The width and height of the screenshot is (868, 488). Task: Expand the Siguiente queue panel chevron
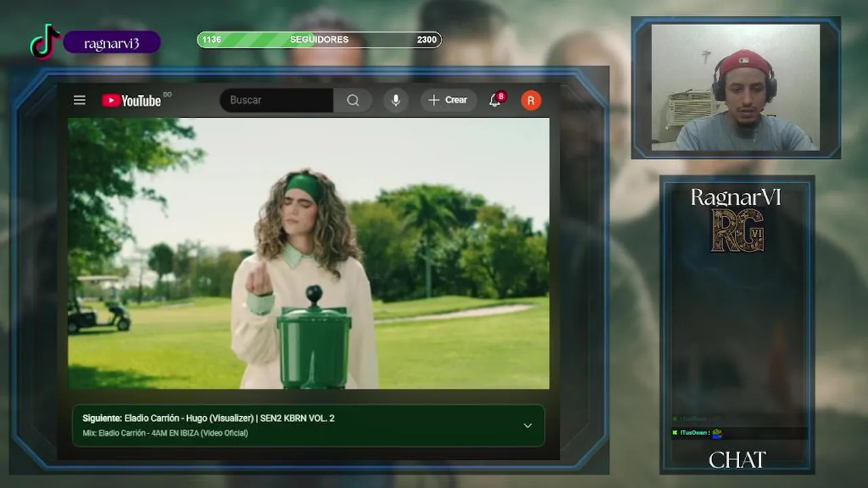pyautogui.click(x=528, y=426)
